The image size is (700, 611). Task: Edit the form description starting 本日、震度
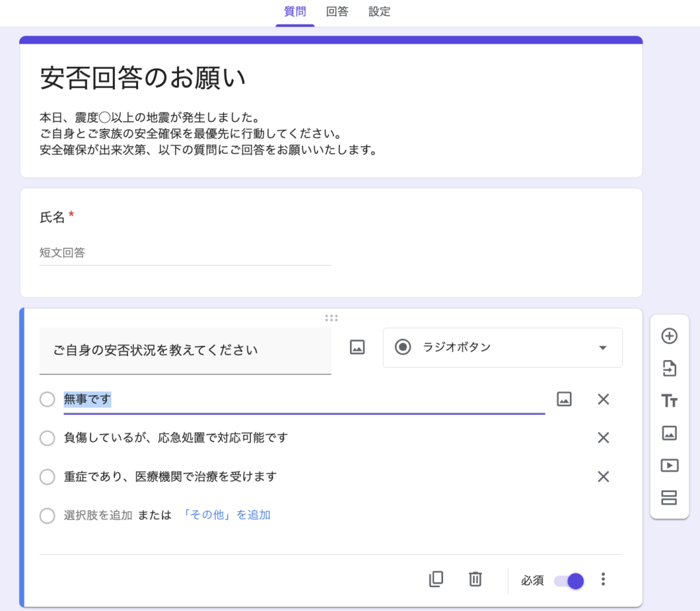[x=208, y=134]
